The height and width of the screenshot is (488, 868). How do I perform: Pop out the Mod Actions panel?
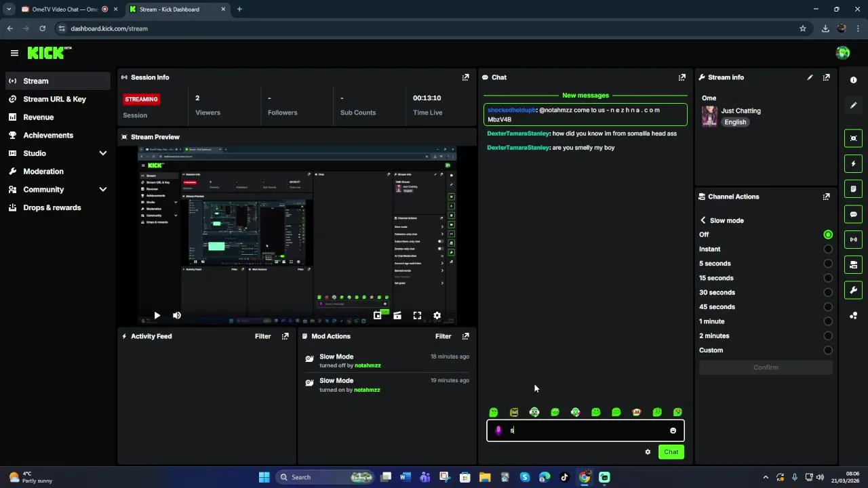[465, 336]
